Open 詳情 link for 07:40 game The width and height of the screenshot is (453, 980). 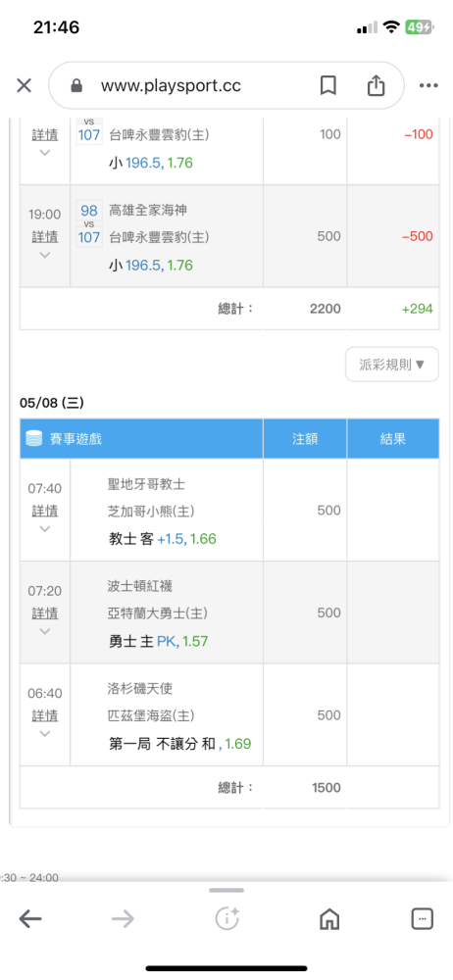45,511
